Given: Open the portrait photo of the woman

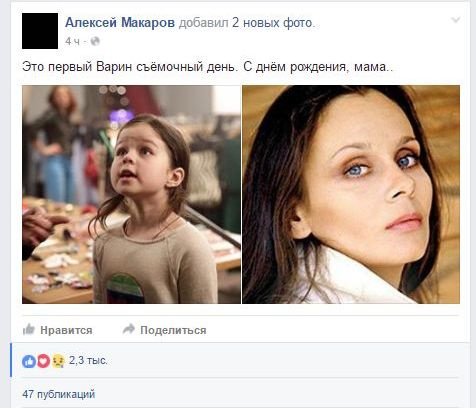Looking at the screenshot, I should point(351,194).
